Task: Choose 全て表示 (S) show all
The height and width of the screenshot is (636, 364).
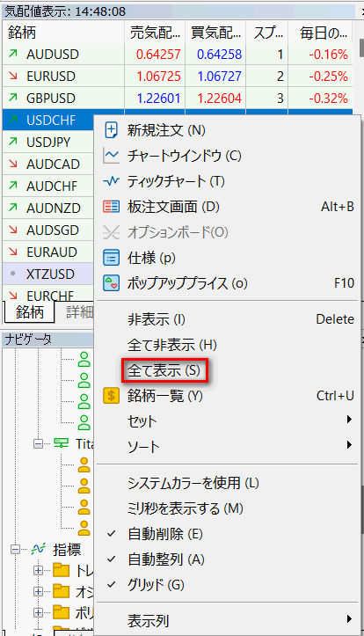Action: pyautogui.click(x=164, y=370)
